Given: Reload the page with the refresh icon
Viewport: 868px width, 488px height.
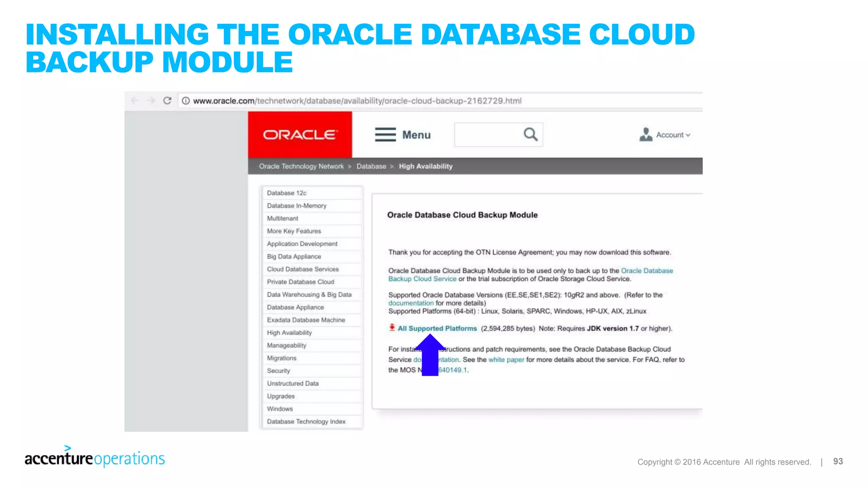Looking at the screenshot, I should [x=167, y=100].
